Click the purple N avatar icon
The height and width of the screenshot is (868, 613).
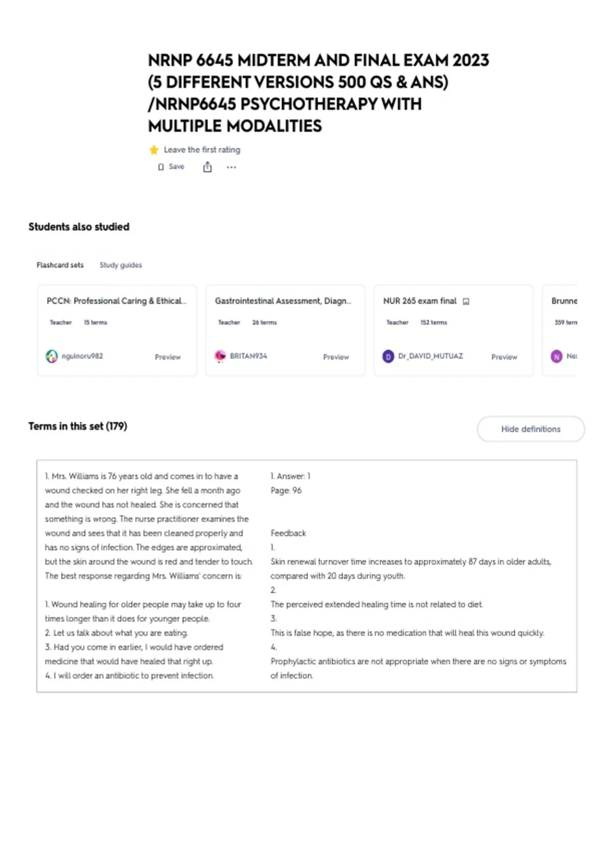click(x=556, y=356)
